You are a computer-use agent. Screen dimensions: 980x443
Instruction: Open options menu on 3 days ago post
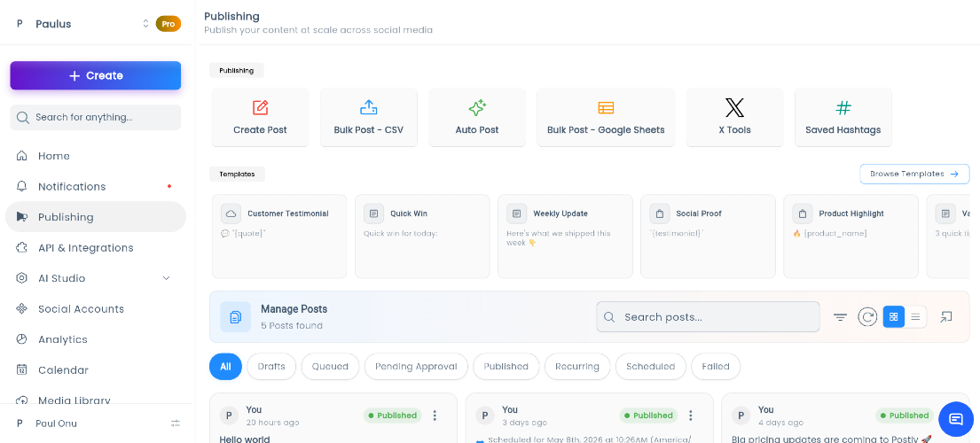pos(691,416)
